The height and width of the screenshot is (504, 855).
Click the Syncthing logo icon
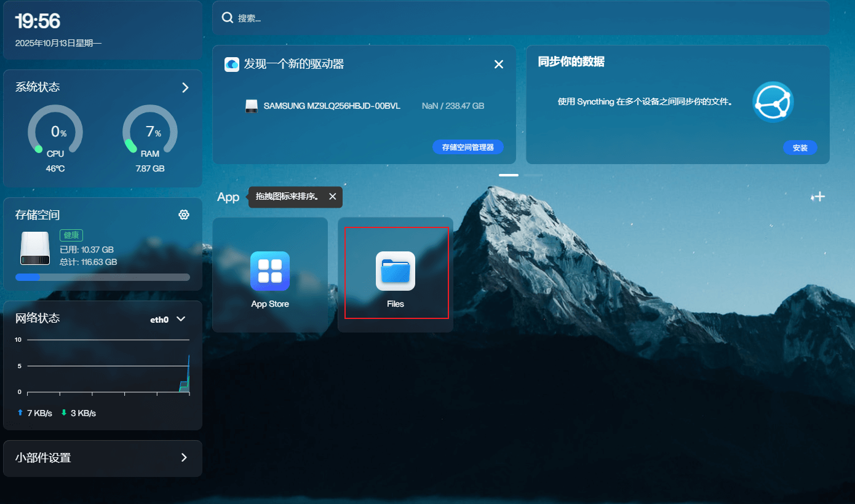coord(773,102)
